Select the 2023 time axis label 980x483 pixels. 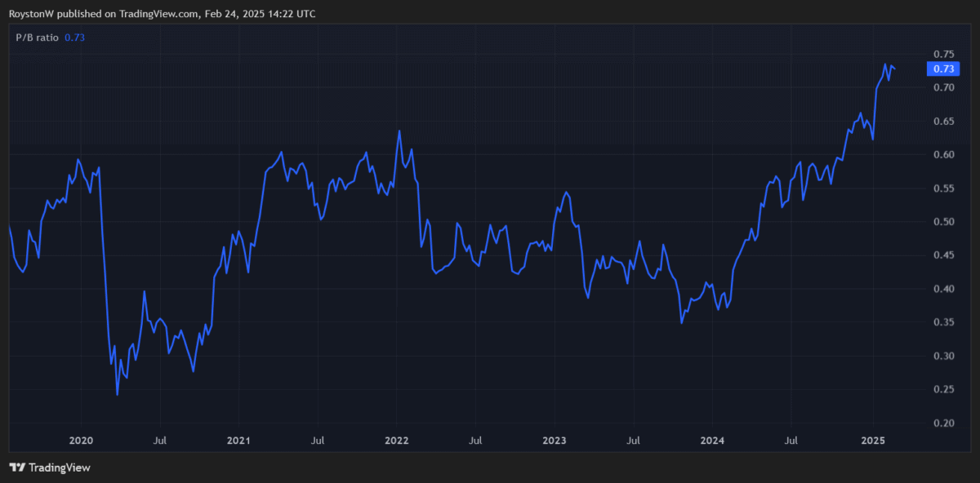[x=555, y=441]
